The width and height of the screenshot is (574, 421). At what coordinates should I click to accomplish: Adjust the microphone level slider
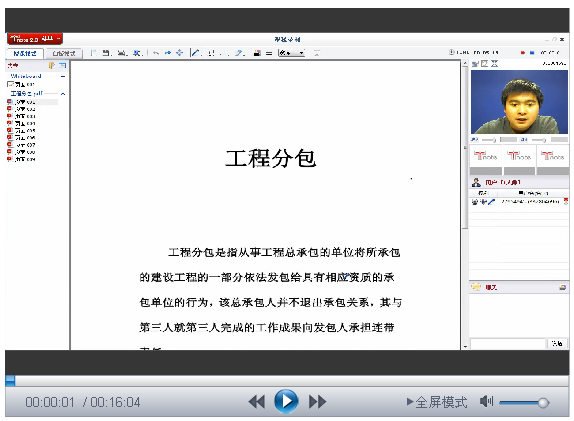489,140
